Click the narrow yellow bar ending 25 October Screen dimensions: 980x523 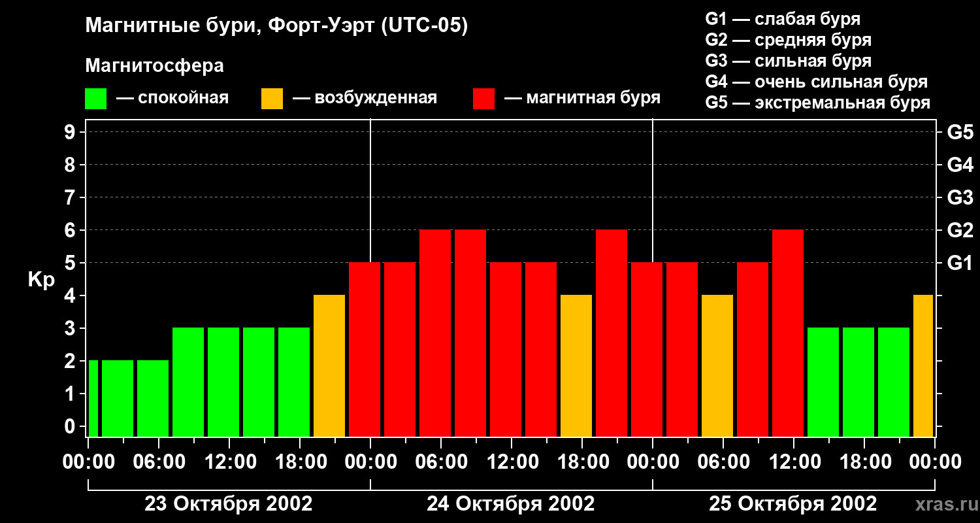tap(923, 365)
